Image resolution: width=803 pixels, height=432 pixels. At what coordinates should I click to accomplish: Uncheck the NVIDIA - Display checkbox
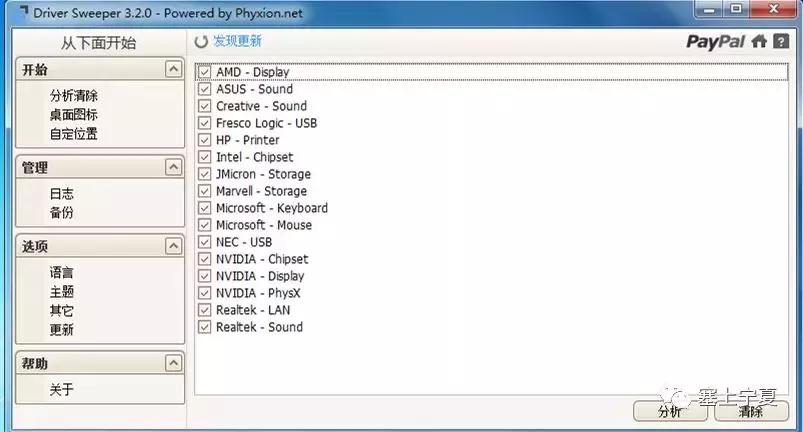(204, 276)
